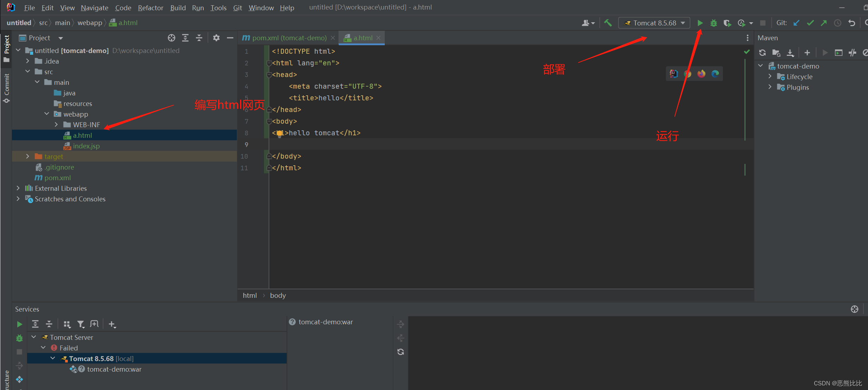Viewport: 868px width, 390px height.
Task: Open the File menu
Action: [x=29, y=7]
